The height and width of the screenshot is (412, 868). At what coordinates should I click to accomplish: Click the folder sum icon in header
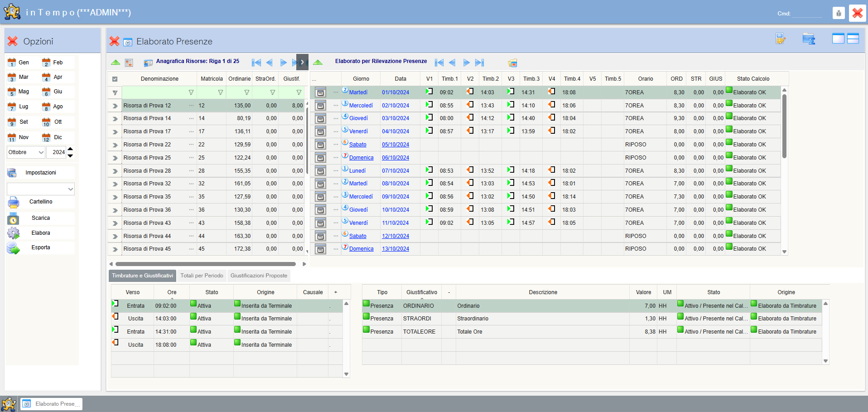(809, 39)
